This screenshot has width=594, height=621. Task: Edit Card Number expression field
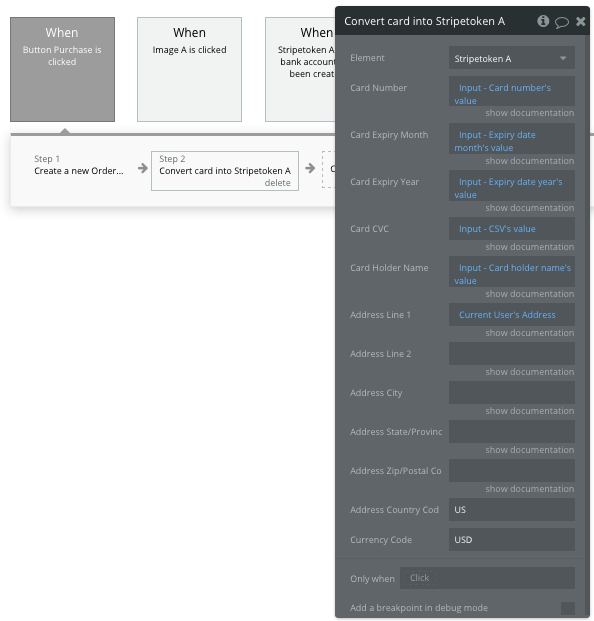512,91
